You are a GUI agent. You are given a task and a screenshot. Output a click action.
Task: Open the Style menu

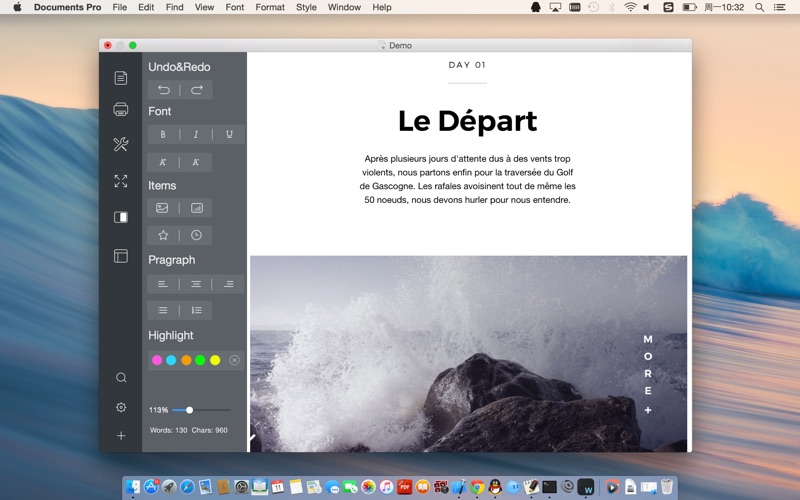(306, 7)
